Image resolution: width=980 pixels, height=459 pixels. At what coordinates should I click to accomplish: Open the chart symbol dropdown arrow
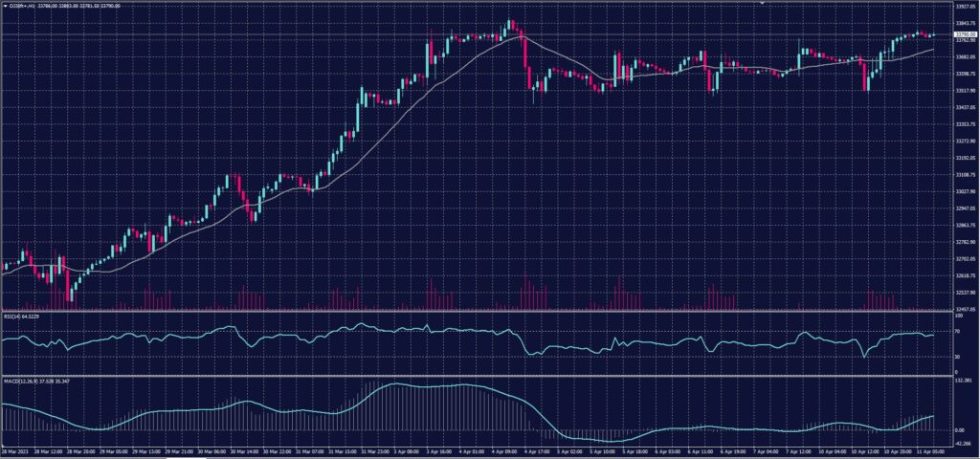point(4,6)
